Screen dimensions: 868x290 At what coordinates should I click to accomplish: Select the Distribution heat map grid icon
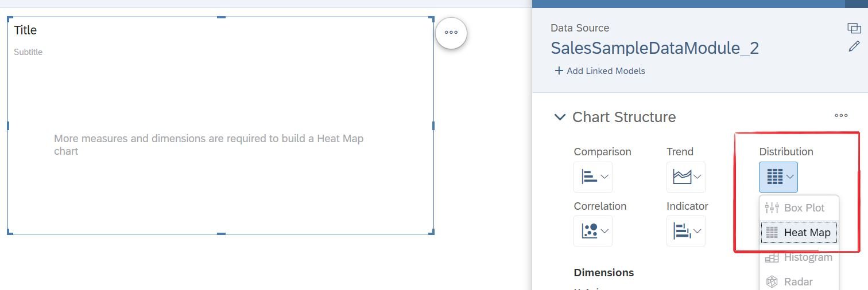pyautogui.click(x=774, y=177)
